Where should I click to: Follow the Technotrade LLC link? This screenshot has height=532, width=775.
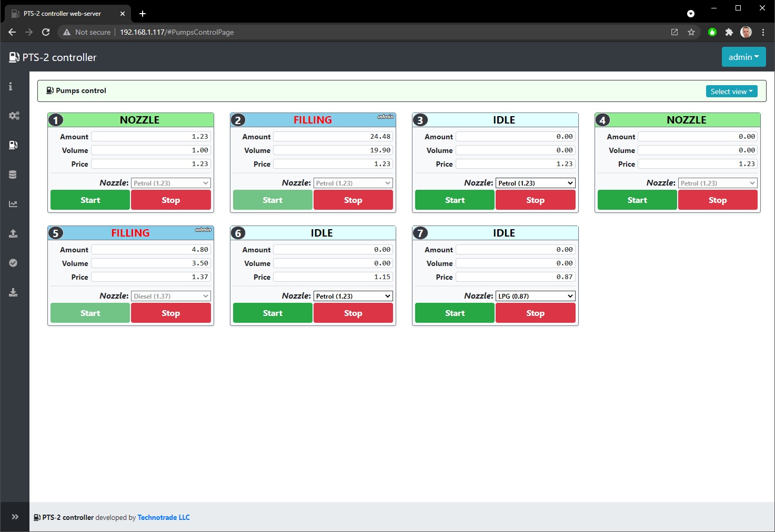point(164,517)
